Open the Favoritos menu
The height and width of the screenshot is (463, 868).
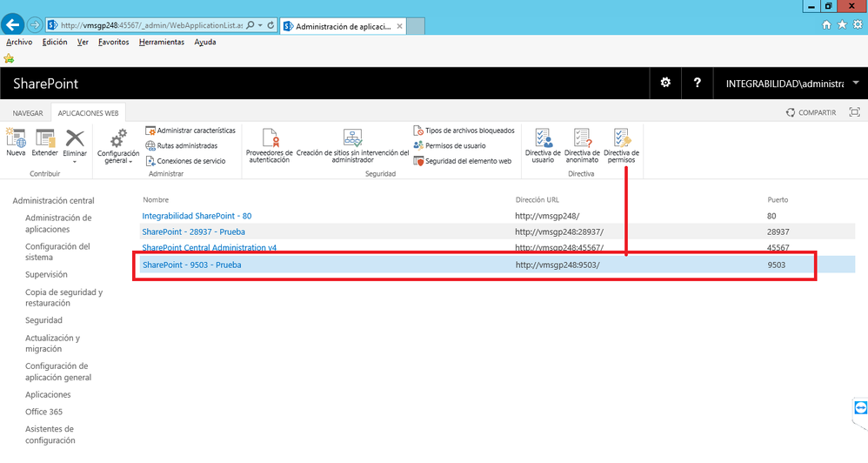[x=113, y=42]
